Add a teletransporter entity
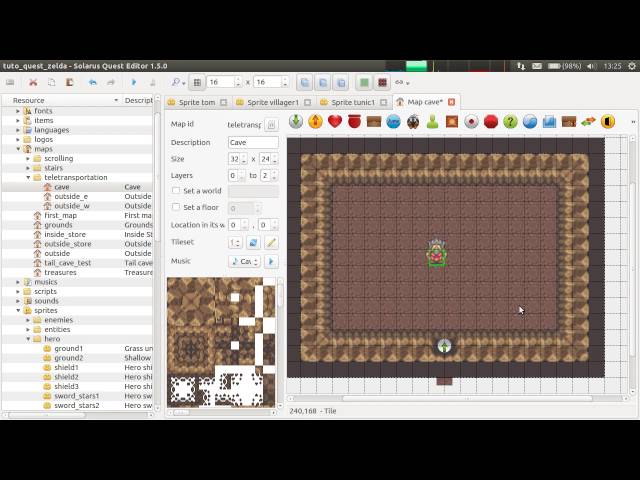Screen dimensions: 640x480 coord(315,121)
